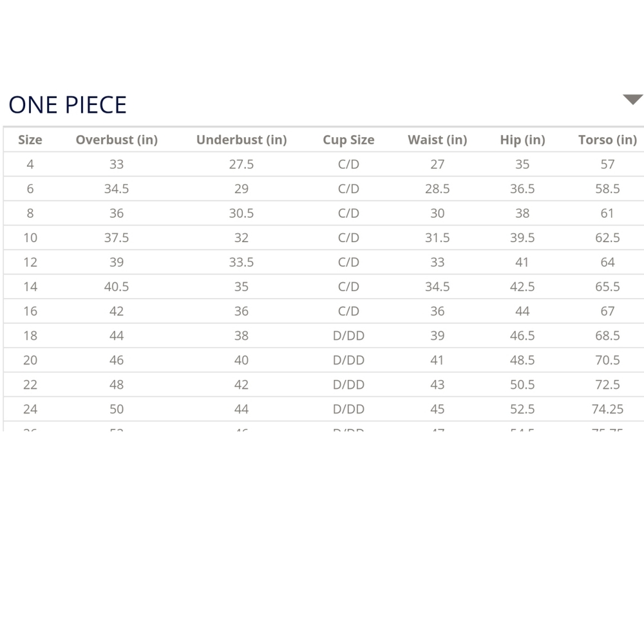Viewport: 644px width, 644px height.
Task: Select the Size column header
Action: [30, 140]
